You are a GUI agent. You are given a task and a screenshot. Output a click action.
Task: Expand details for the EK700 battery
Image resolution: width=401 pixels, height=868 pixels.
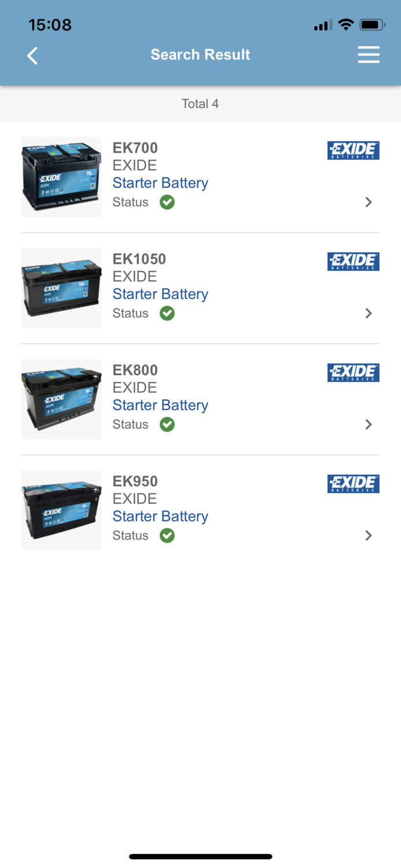369,202
